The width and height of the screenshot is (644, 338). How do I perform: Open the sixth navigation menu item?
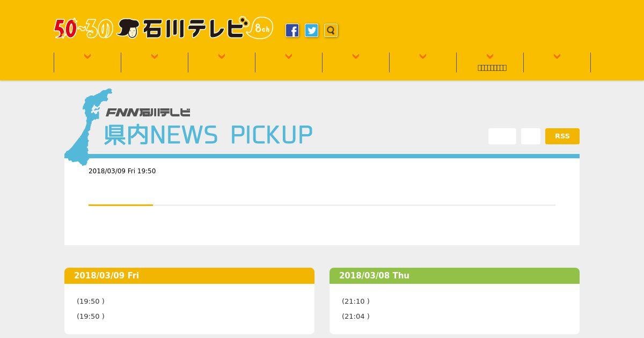pos(423,62)
